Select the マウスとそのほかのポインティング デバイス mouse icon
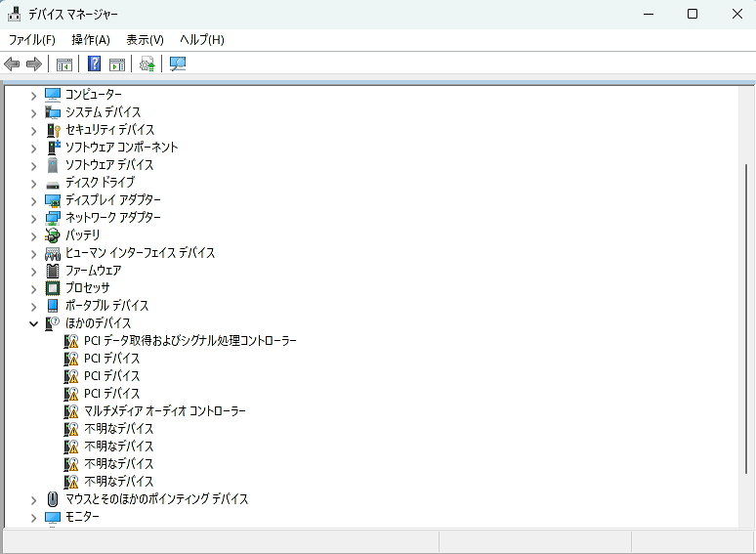The width and height of the screenshot is (756, 554). (53, 499)
